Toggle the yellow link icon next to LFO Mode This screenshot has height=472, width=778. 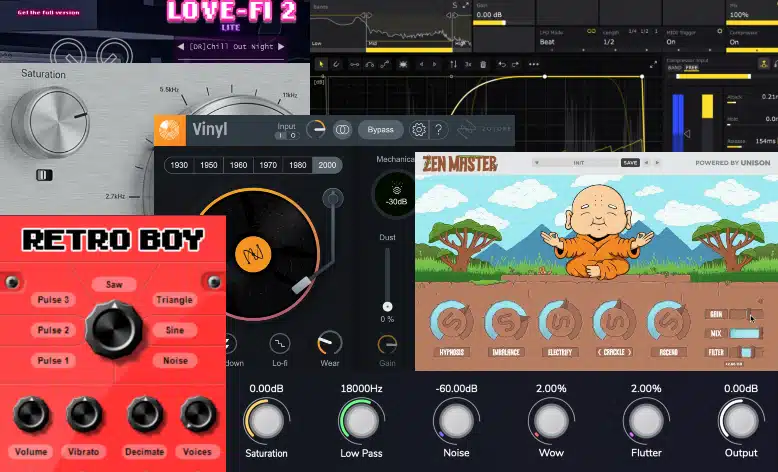point(591,31)
